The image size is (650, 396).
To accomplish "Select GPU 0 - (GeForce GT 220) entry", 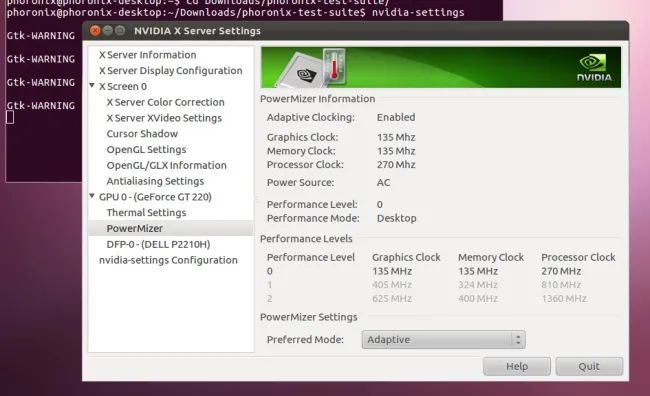I will coord(155,197).
